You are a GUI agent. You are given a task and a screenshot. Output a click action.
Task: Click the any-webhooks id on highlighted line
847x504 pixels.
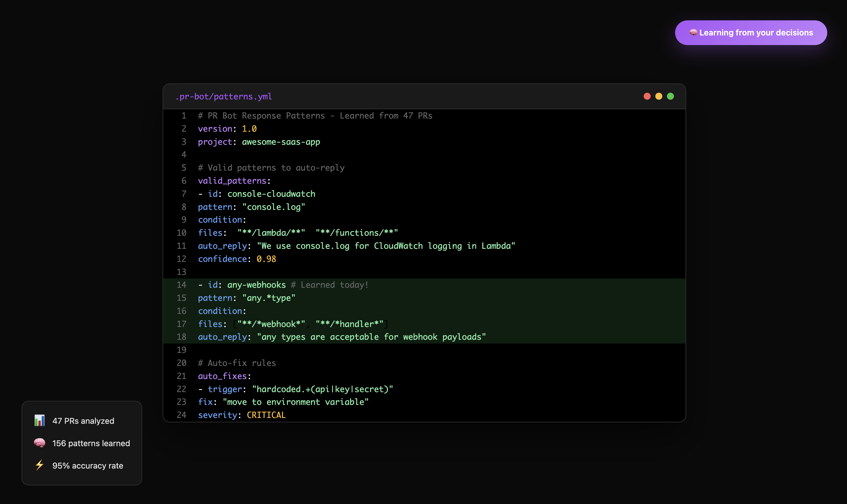256,285
